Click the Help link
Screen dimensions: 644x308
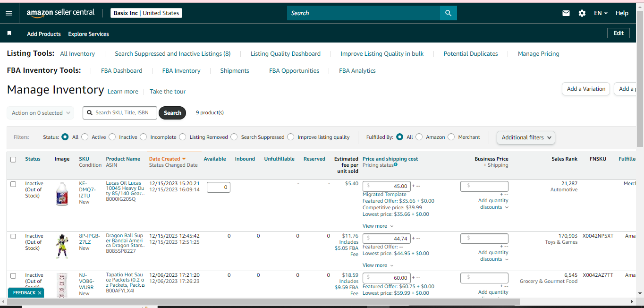point(622,13)
